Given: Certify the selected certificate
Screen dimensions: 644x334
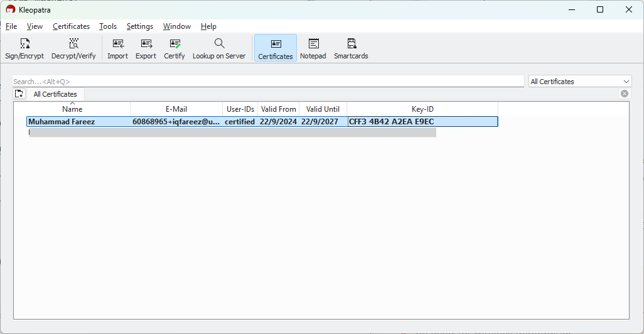Looking at the screenshot, I should click(174, 48).
